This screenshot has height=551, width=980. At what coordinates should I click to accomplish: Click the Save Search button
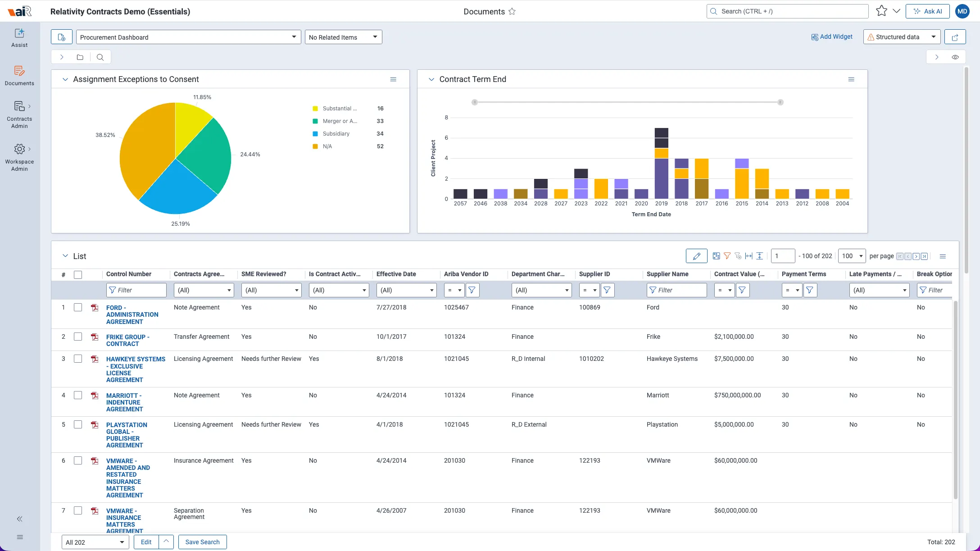tap(202, 542)
